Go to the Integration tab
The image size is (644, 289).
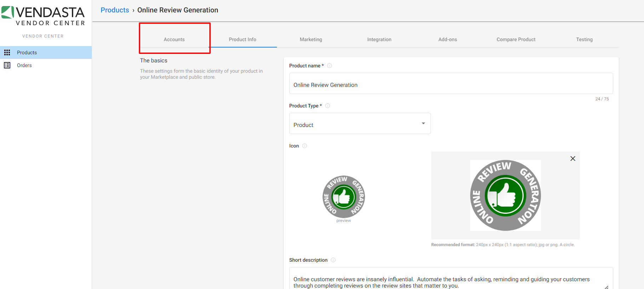[379, 39]
